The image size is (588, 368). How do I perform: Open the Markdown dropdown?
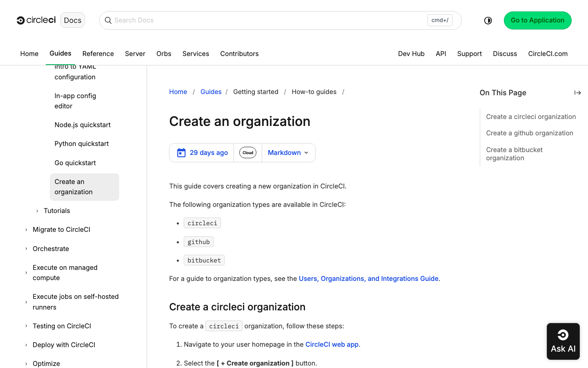288,153
